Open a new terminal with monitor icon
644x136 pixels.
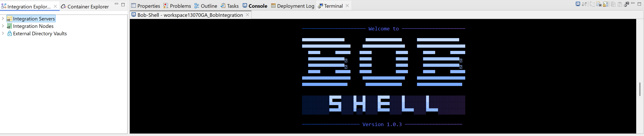(x=578, y=4)
